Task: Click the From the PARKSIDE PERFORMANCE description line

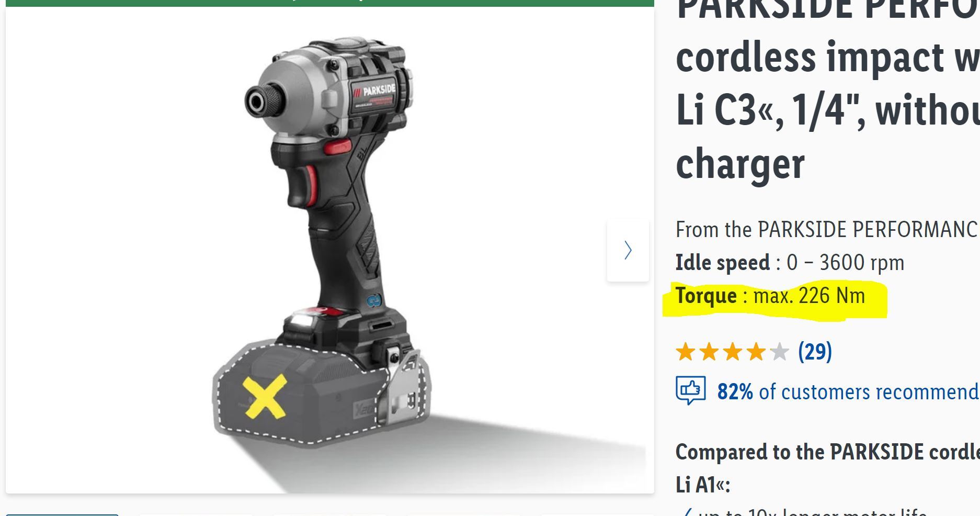Action: pyautogui.click(x=828, y=230)
